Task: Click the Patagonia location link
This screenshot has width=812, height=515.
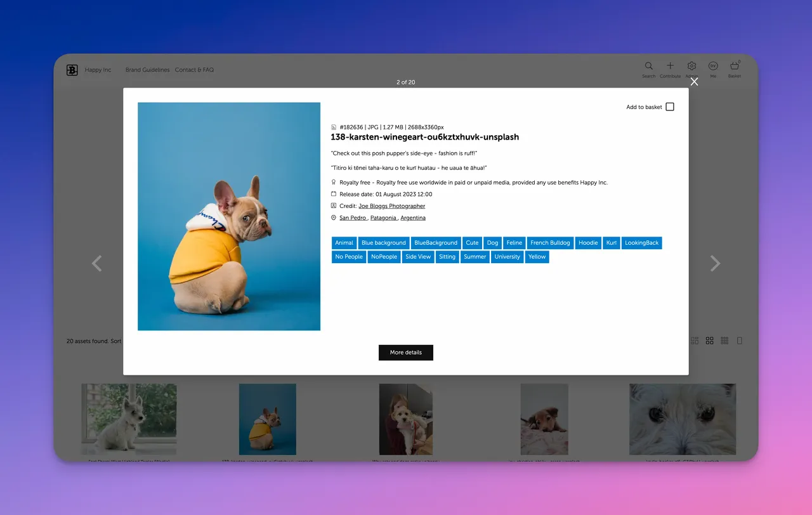Action: tap(383, 218)
